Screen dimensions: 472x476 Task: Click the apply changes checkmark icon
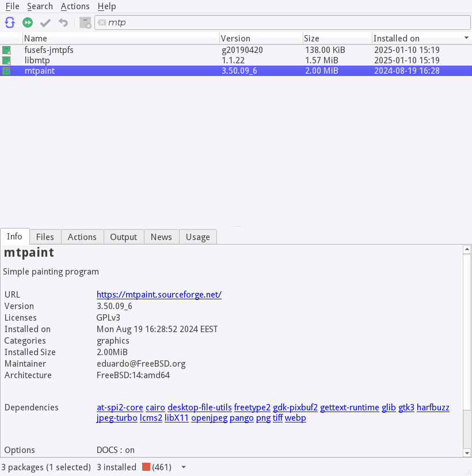45,23
